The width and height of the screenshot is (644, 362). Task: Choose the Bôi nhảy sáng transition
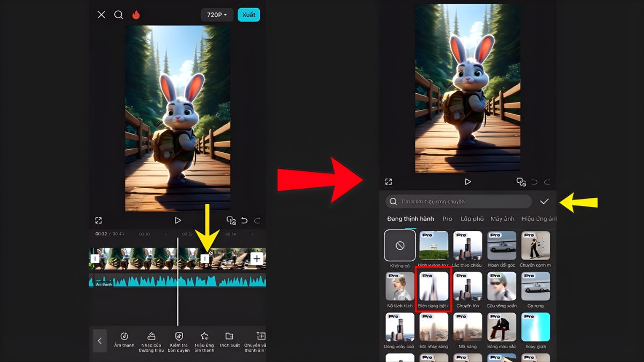point(434,327)
